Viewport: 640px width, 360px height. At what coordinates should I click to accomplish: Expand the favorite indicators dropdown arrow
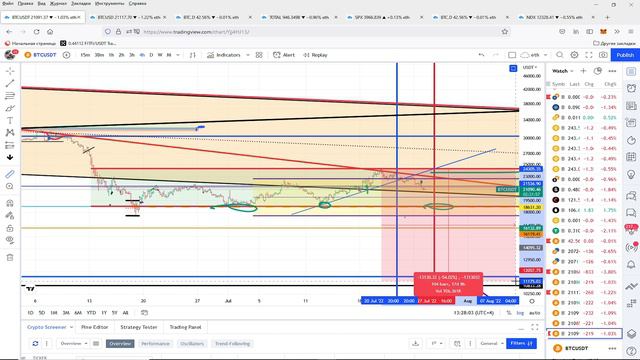click(247, 55)
